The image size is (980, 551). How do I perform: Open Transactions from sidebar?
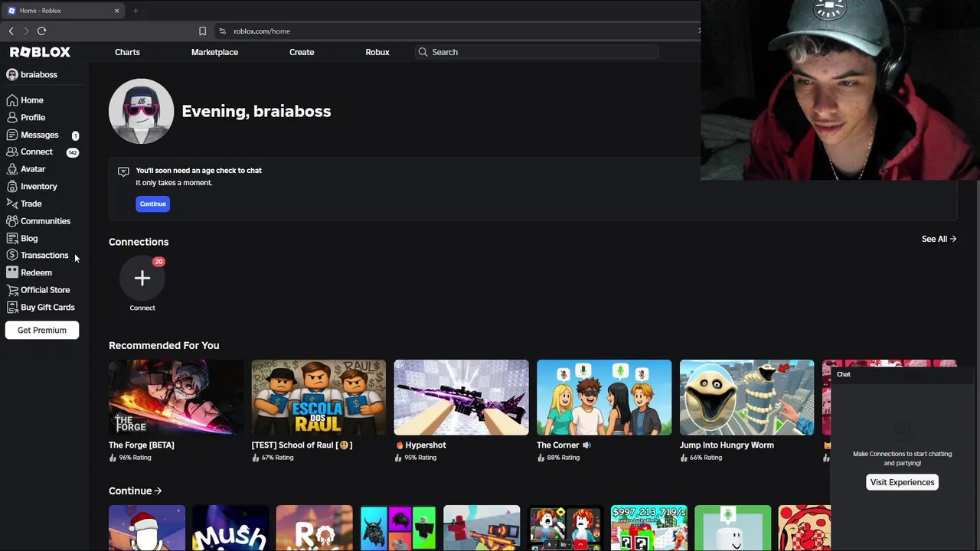[44, 256]
